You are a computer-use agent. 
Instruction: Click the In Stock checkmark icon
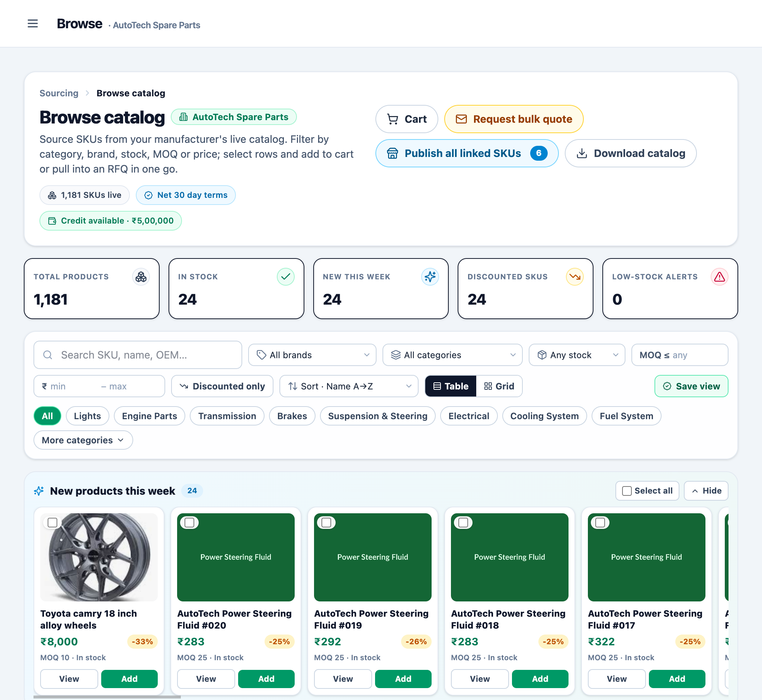click(x=286, y=277)
